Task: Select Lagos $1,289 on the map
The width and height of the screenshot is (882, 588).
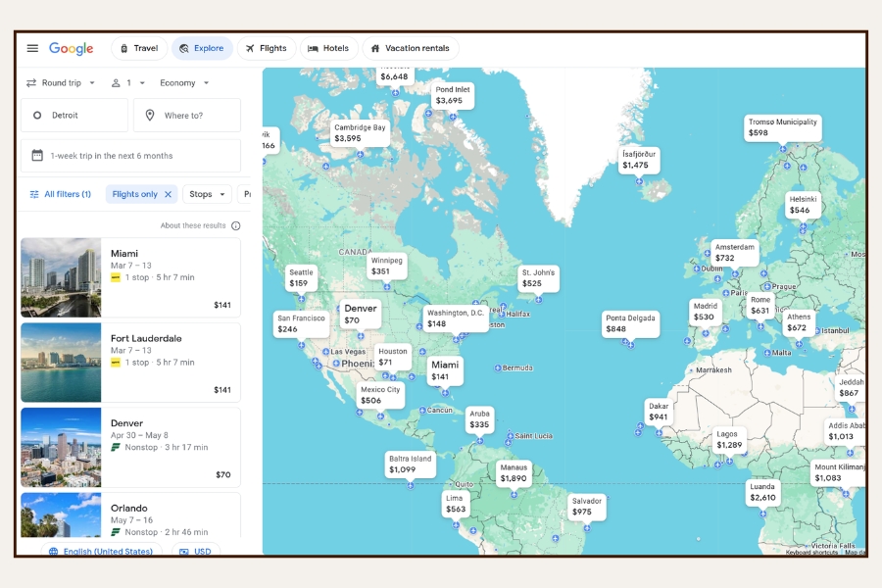Action: click(729, 439)
